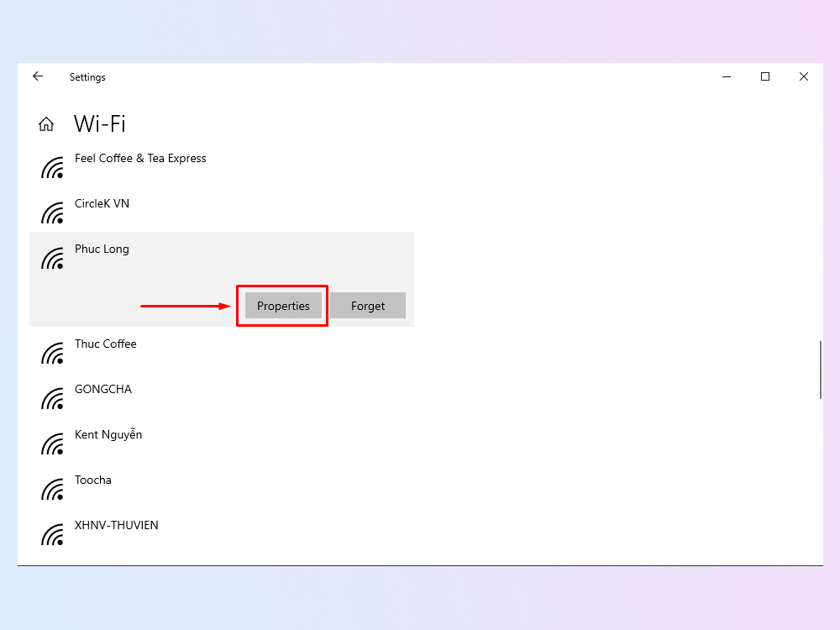Image resolution: width=840 pixels, height=630 pixels.
Task: Select the Phuc Long network name
Action: (x=102, y=249)
